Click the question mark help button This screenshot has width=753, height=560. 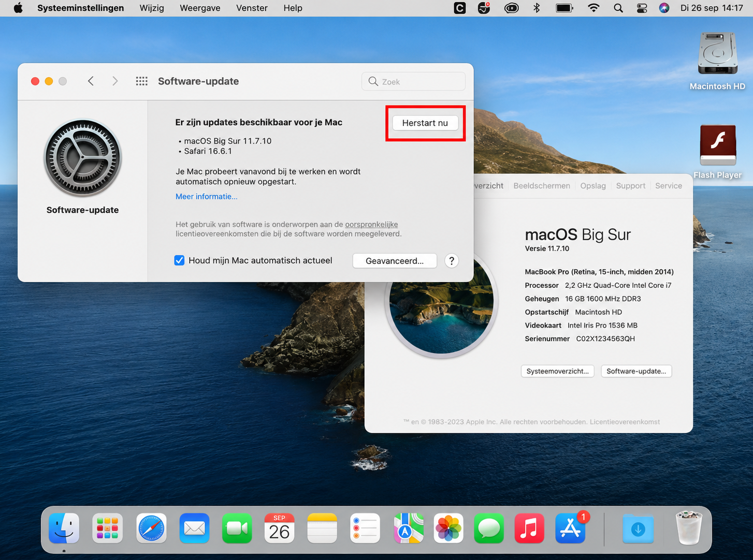452,261
